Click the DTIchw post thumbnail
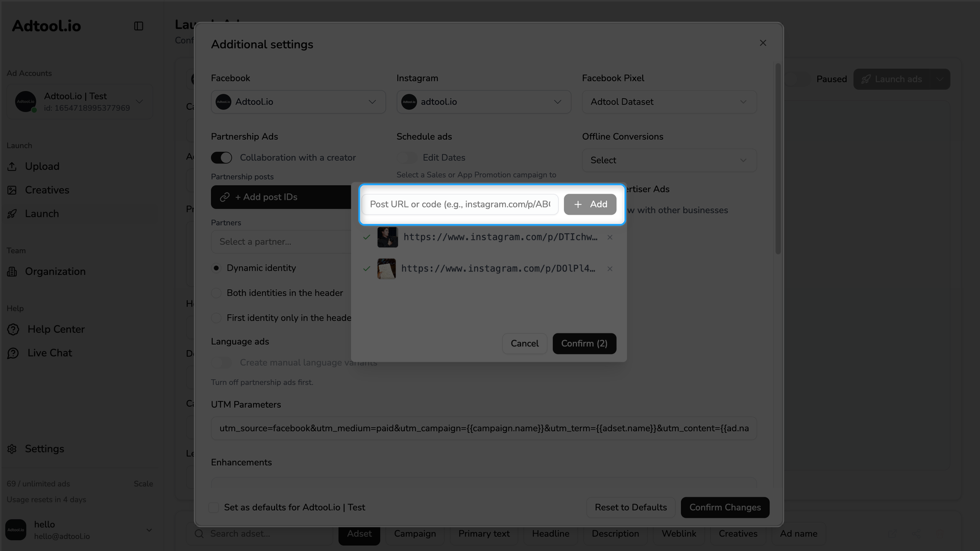 coord(387,237)
